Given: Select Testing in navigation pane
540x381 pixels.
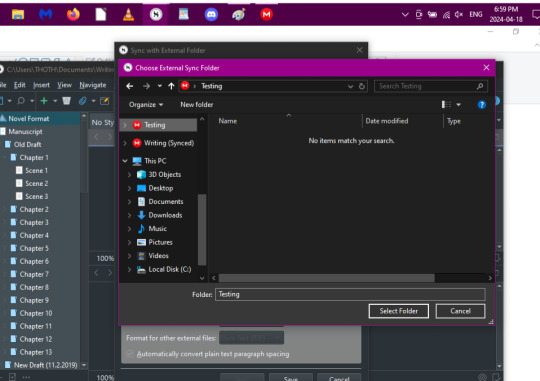Looking at the screenshot, I should click(158, 125).
